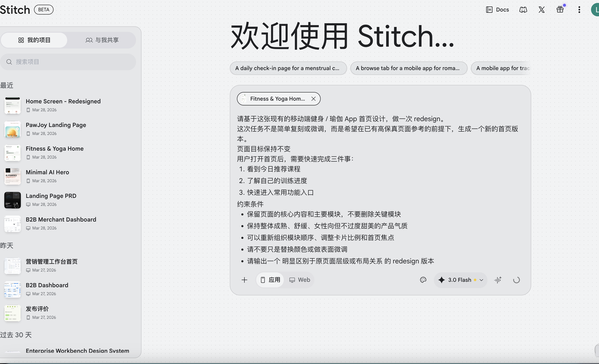Image resolution: width=599 pixels, height=364 pixels.
Task: Open the three-dot more options menu
Action: [579, 9]
